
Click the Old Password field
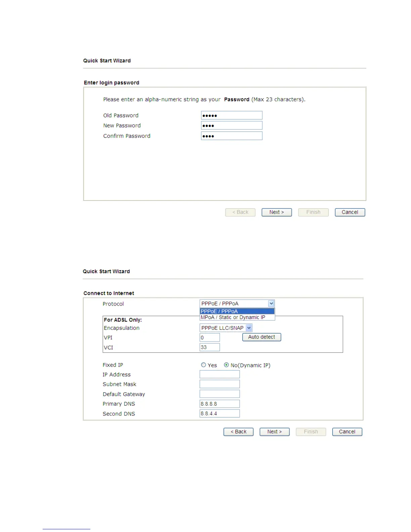[232, 116]
